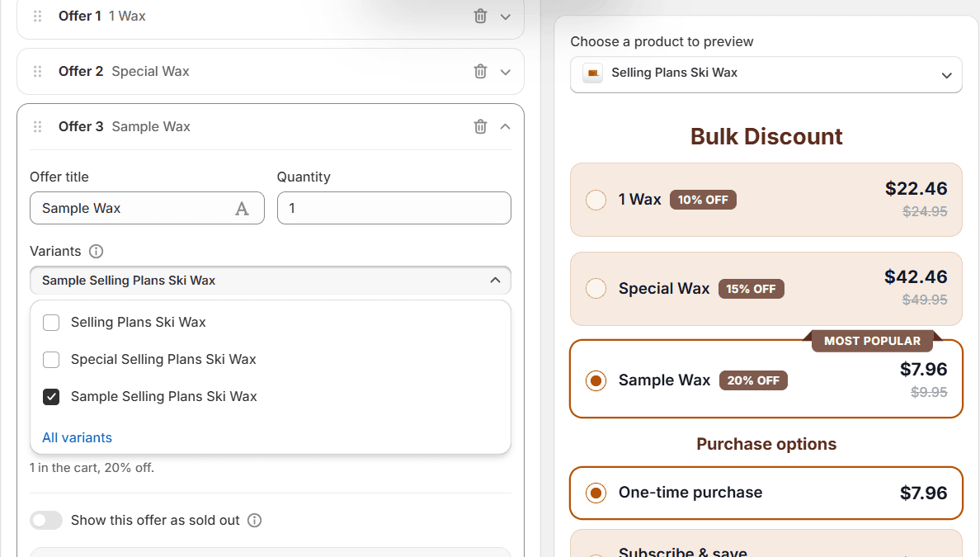Image resolution: width=980 pixels, height=557 pixels.
Task: Grab the drag handle of Offer 2
Action: [x=37, y=71]
